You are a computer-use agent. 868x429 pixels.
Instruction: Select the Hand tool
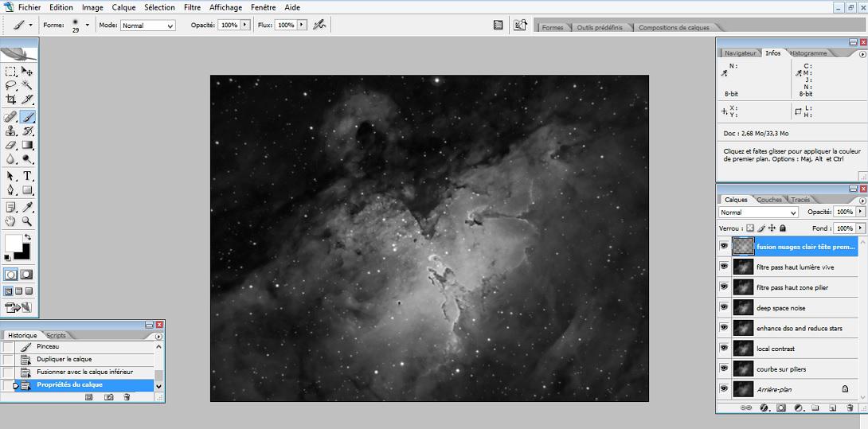10,221
